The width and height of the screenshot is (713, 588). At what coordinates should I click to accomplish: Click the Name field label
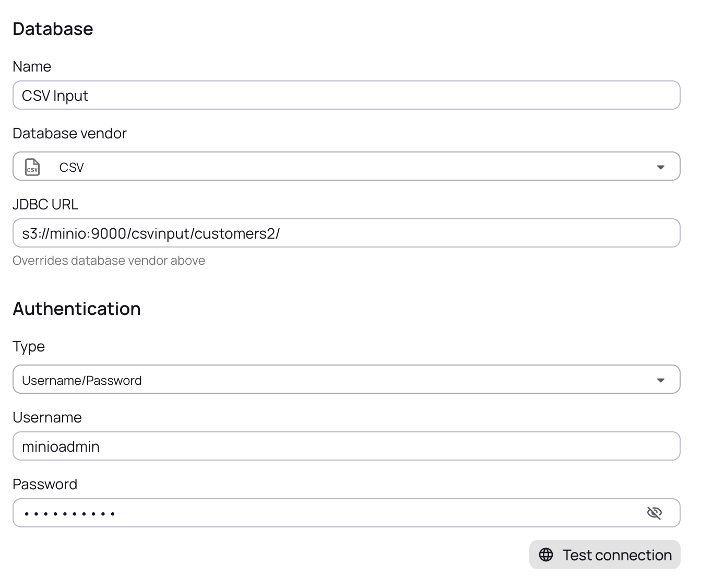click(x=32, y=67)
